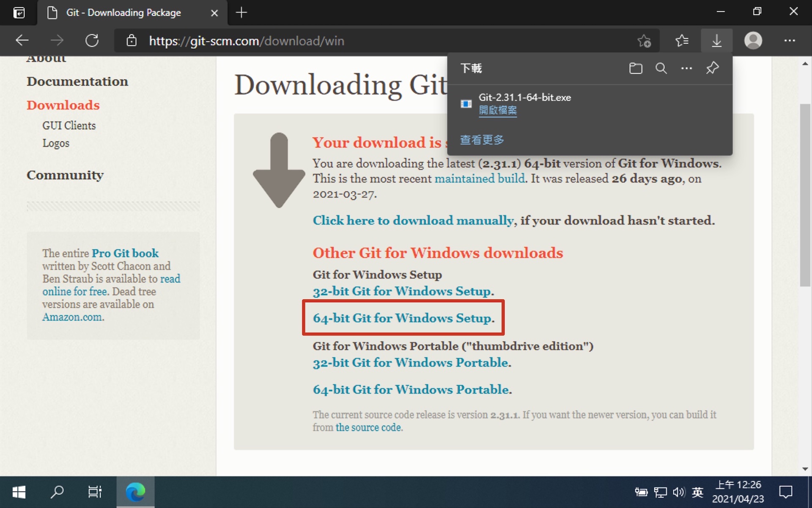Open the maintained build link
This screenshot has width=812, height=508.
point(480,179)
